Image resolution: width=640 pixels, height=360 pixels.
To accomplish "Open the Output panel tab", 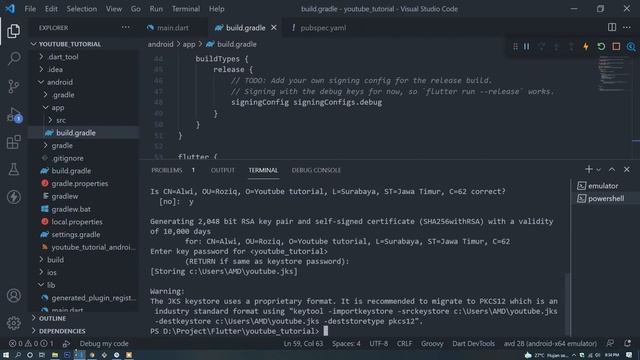I will coord(222,170).
